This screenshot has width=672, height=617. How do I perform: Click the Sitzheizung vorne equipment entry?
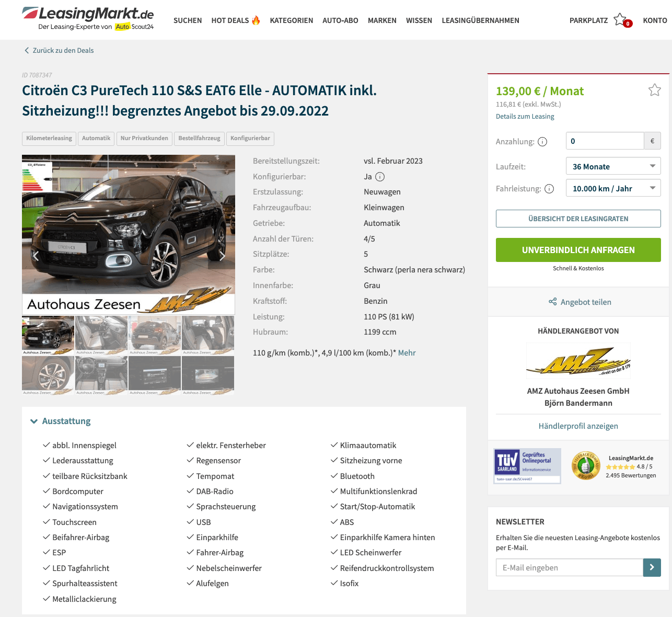(371, 461)
